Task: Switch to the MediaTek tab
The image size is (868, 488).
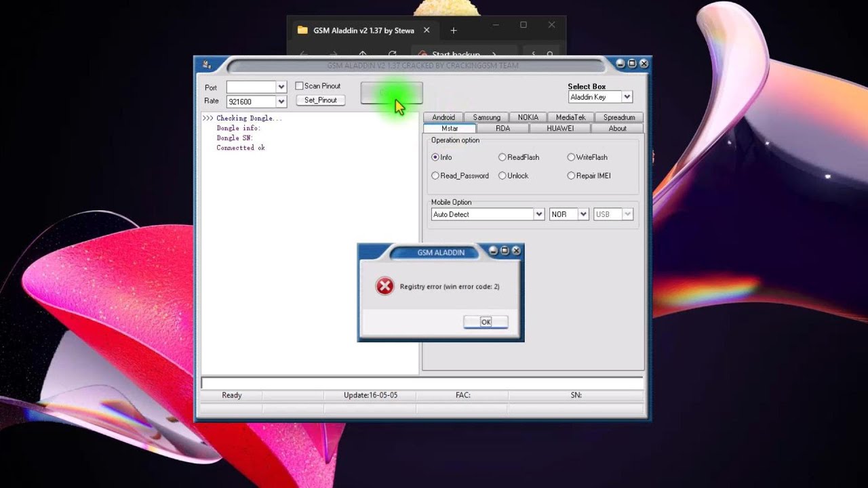Action: tap(570, 117)
